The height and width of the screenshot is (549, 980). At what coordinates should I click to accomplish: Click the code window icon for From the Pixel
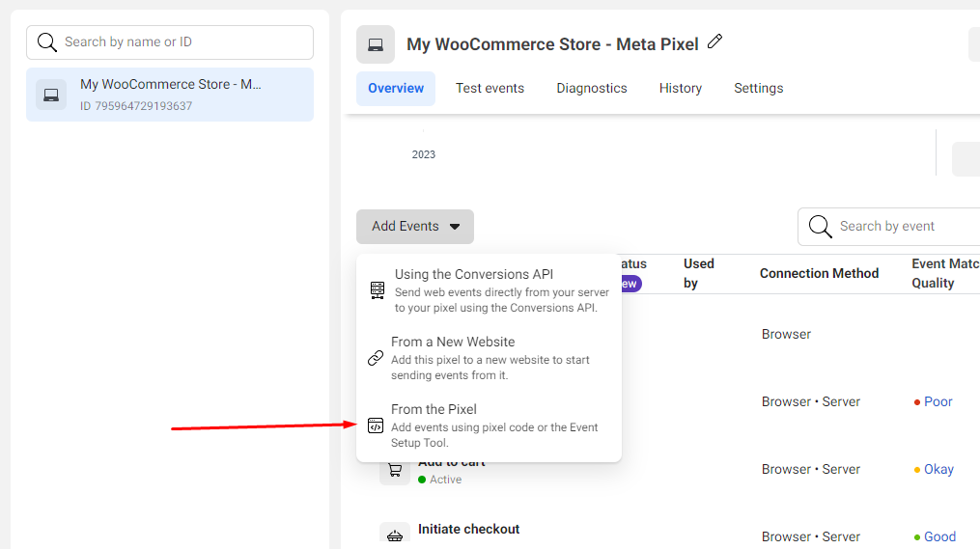[x=375, y=425]
